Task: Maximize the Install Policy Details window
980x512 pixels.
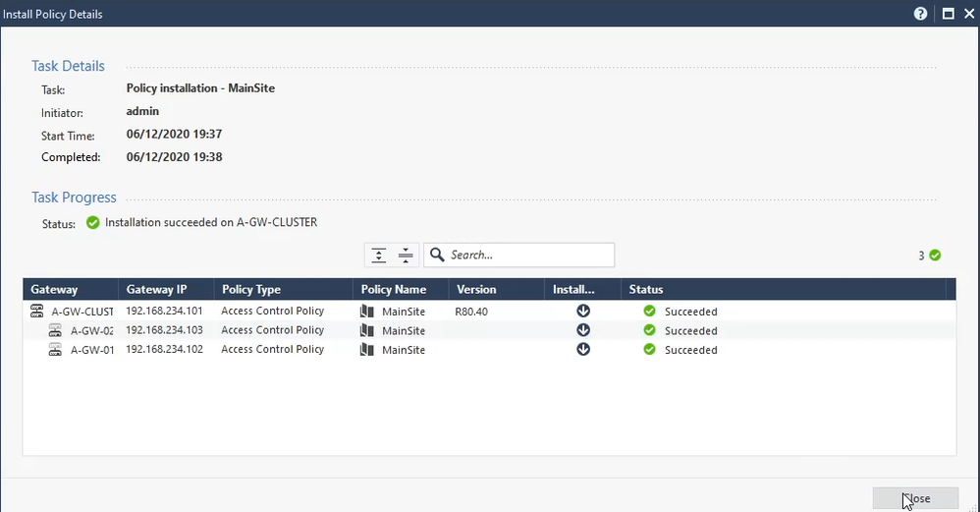Action: [x=948, y=14]
